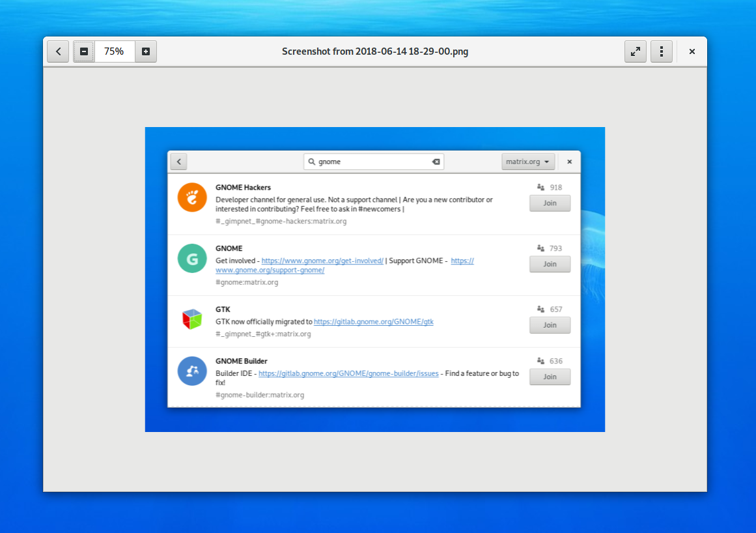The height and width of the screenshot is (533, 756).
Task: Join the GNOME Hackers room
Action: point(550,203)
